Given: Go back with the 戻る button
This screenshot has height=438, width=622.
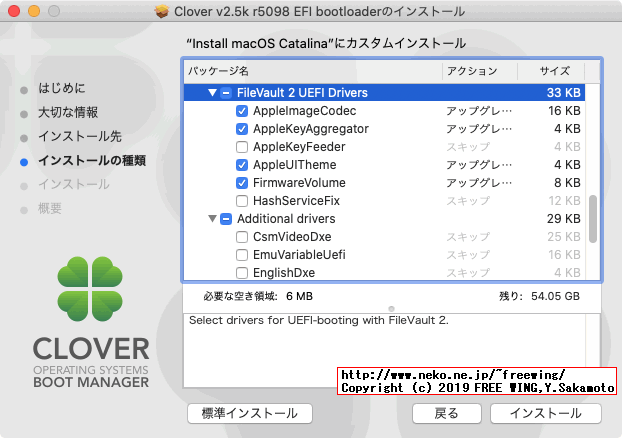Looking at the screenshot, I should pos(447,413).
